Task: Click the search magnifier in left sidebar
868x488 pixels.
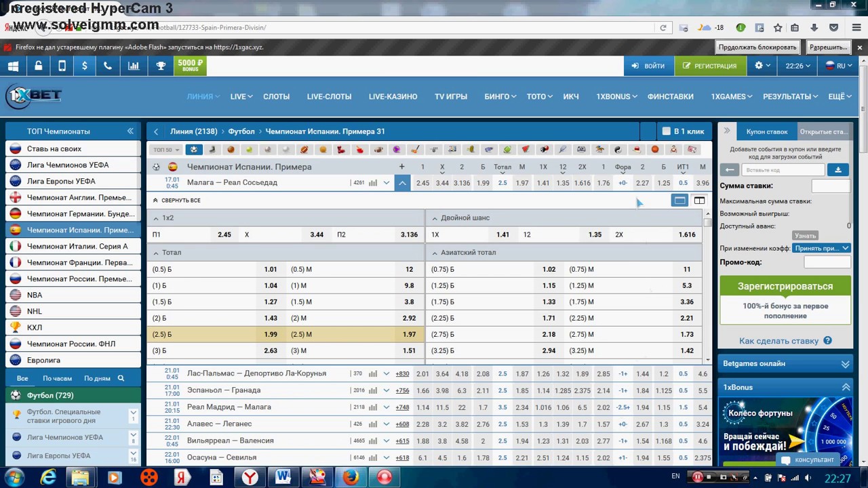Action: [121, 378]
